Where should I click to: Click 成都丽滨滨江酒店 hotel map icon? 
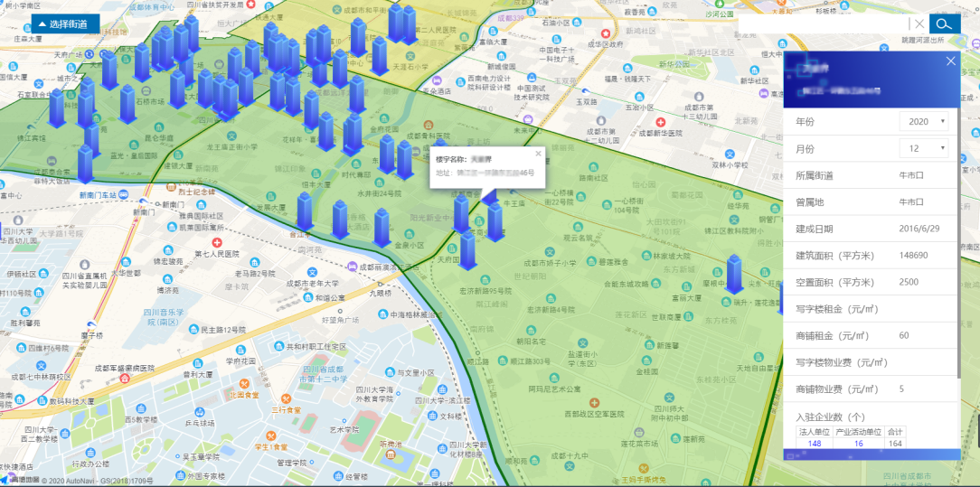[350, 267]
